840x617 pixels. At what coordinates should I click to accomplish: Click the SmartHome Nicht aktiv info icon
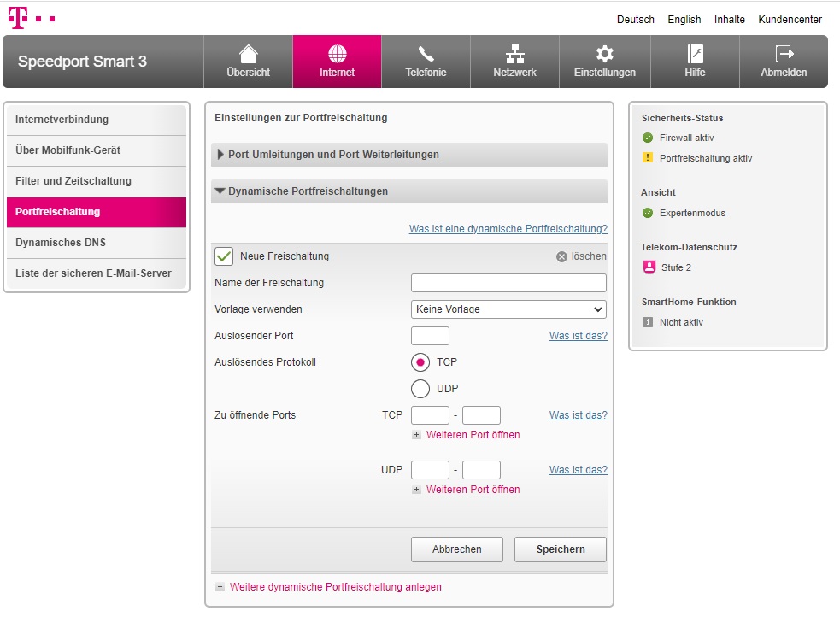pyautogui.click(x=648, y=322)
